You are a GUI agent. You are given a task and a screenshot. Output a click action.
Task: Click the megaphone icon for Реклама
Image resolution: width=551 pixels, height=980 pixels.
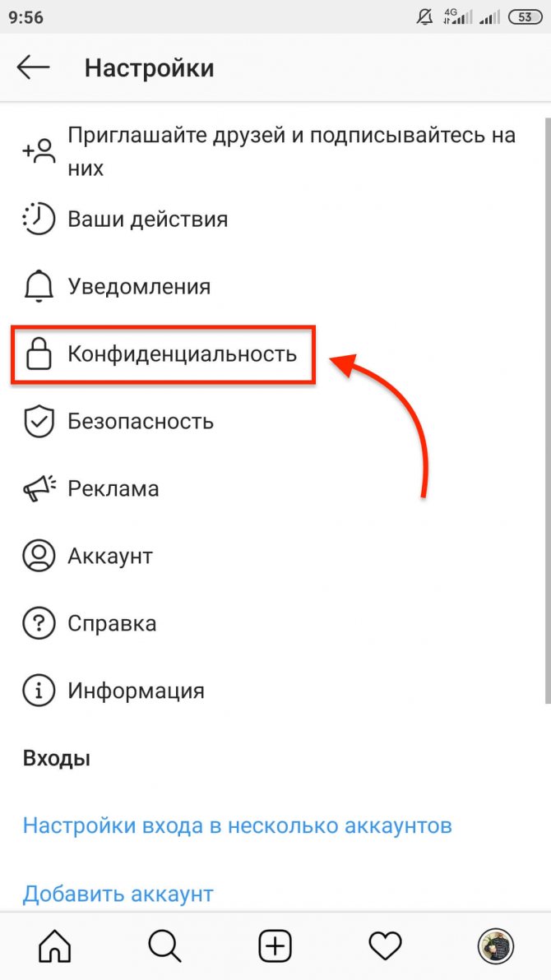point(39,488)
